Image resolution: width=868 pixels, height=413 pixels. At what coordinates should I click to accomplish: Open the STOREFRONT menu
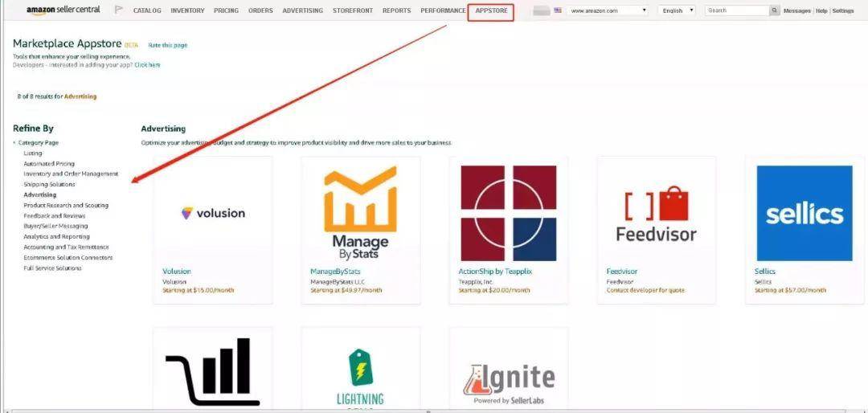(x=353, y=10)
